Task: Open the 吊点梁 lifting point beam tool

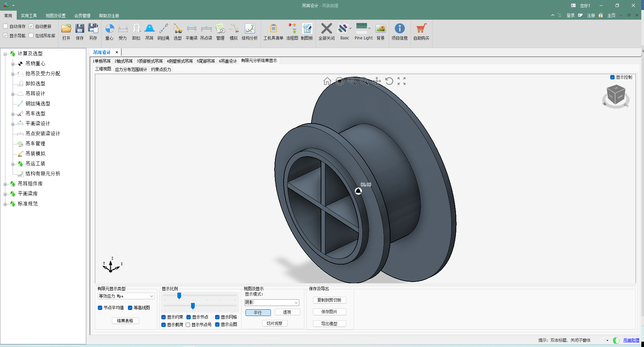Action: tap(206, 32)
